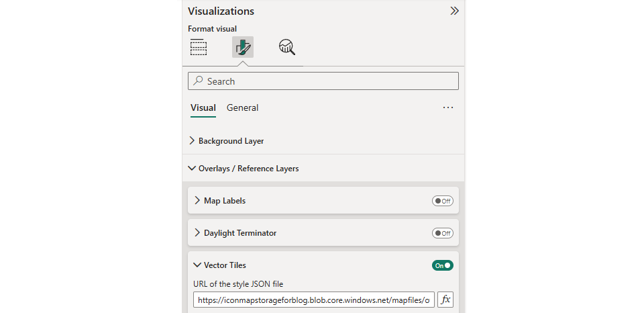Expand the Background Layer section

[x=231, y=141]
